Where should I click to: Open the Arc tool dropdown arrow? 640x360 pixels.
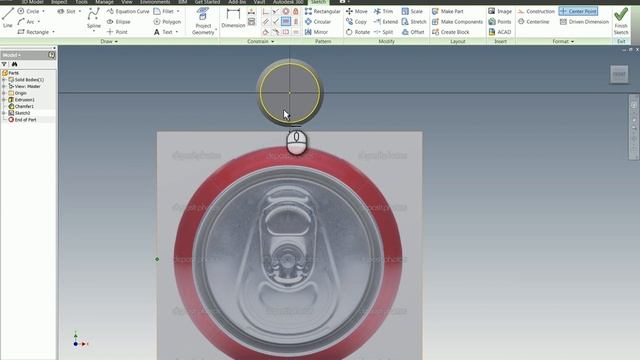point(39,22)
